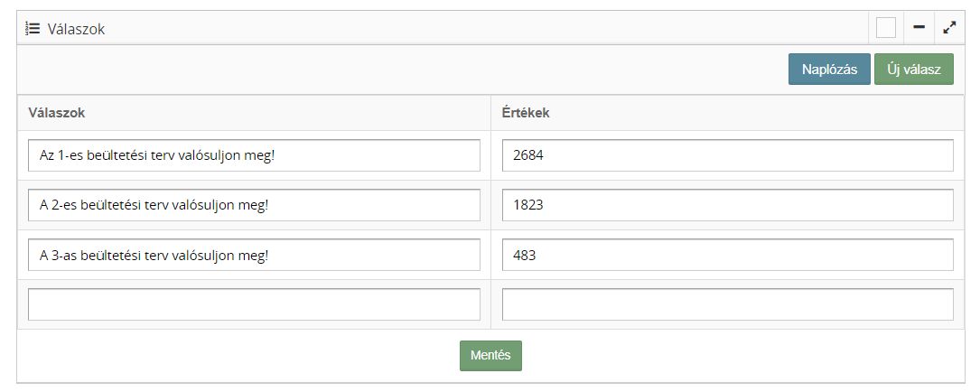Save the answers with Mentés button

pos(490,355)
